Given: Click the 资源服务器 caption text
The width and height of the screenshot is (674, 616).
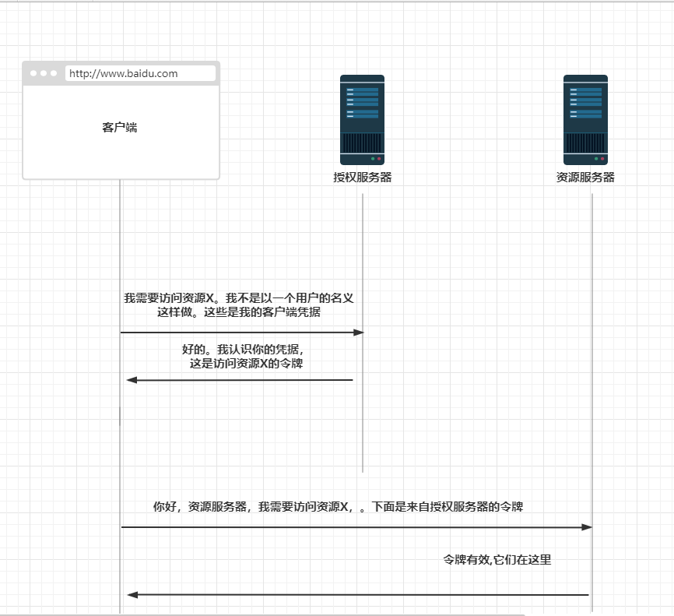Looking at the screenshot, I should tap(585, 178).
